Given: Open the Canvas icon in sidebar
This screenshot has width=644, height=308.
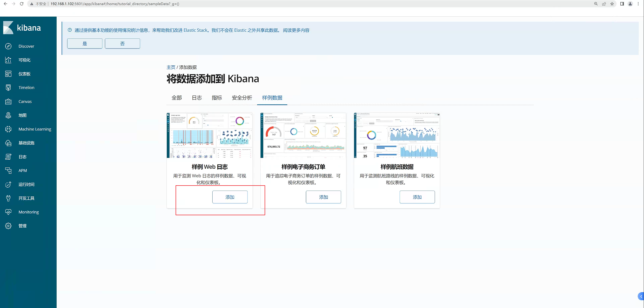Looking at the screenshot, I should (8, 102).
